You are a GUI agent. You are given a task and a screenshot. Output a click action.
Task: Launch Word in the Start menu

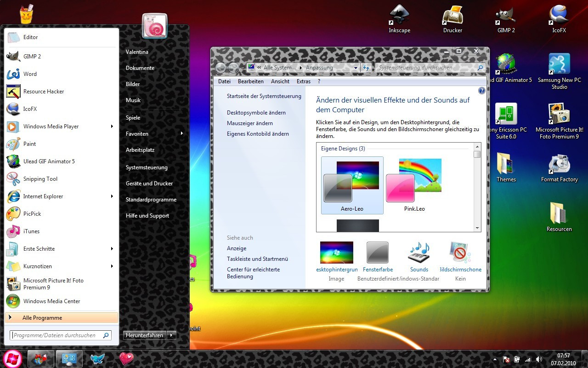(61, 74)
